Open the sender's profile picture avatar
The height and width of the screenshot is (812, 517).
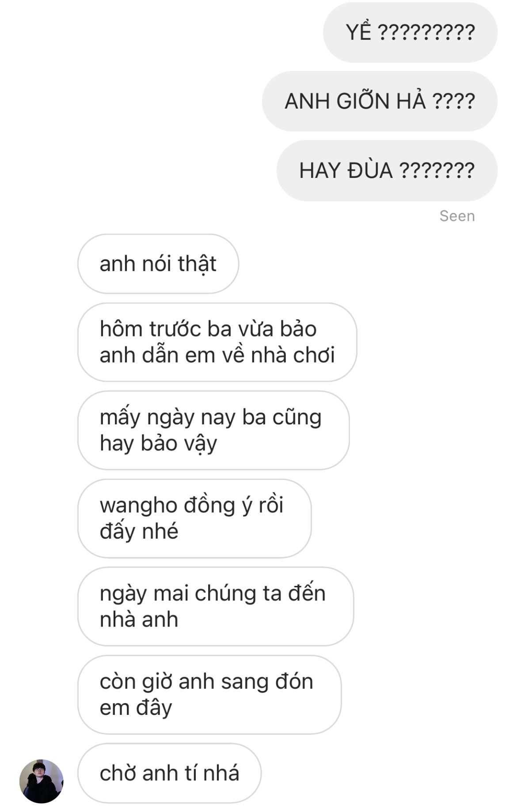point(42,781)
